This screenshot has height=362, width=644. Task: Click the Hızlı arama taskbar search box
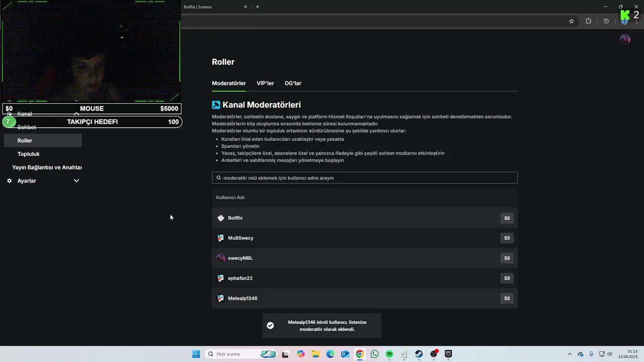[x=242, y=354]
